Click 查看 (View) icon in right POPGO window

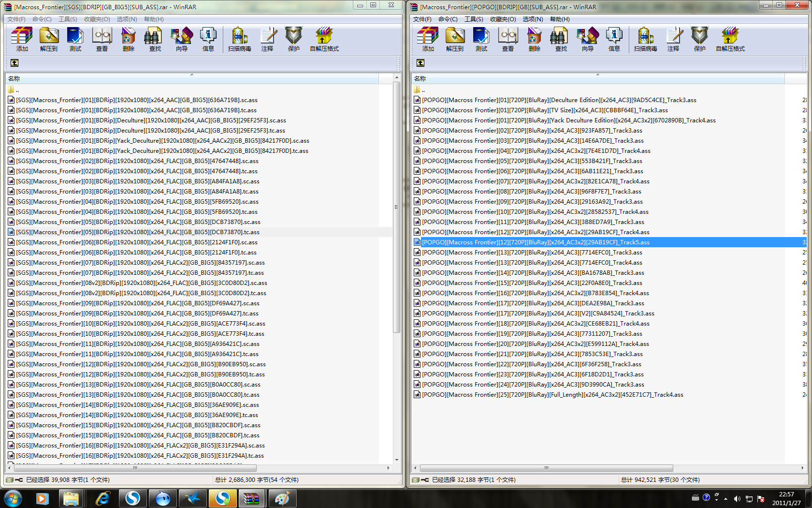click(507, 39)
